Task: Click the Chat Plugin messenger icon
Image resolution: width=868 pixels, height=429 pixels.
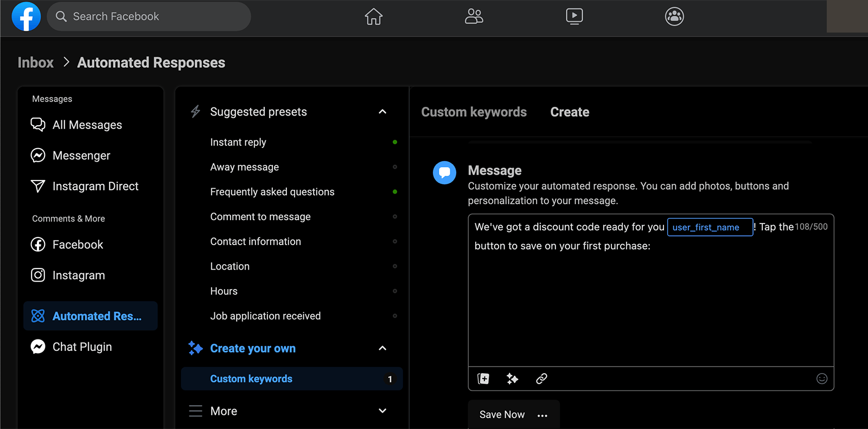Action: [x=38, y=347]
